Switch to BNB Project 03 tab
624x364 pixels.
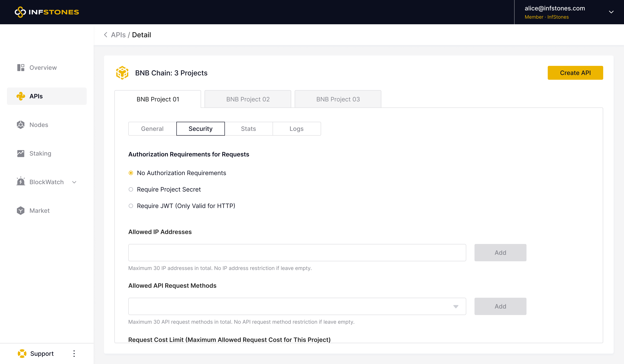tap(338, 99)
